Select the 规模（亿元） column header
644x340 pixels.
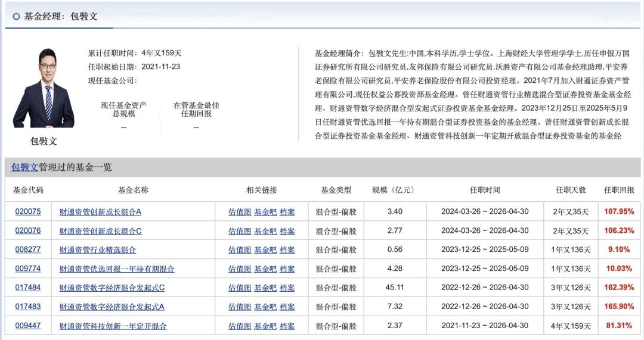click(395, 190)
